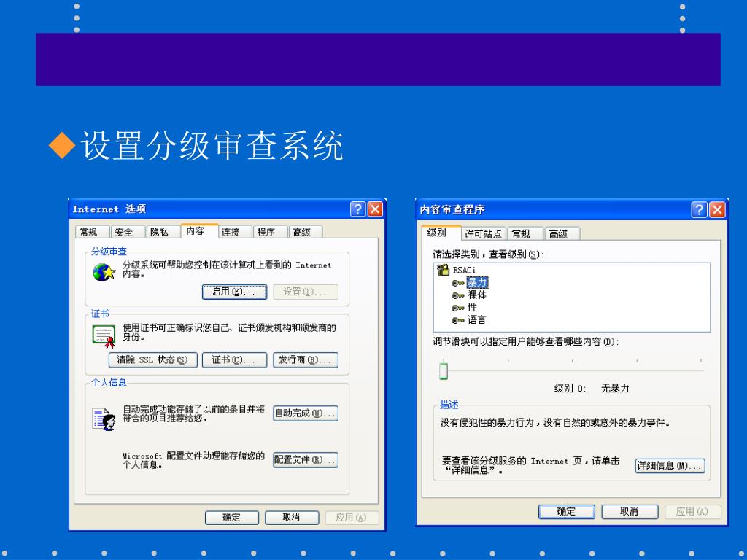747x560 pixels.
Task: Click the disabled 设置(T)... button
Action: pos(306,292)
